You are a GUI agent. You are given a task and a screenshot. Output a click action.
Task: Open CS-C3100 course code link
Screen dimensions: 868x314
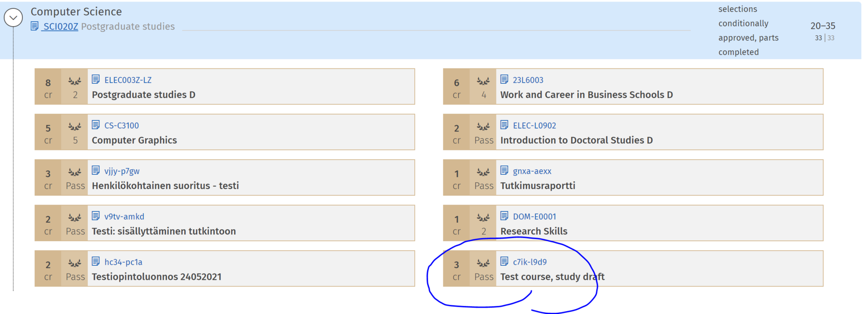122,125
